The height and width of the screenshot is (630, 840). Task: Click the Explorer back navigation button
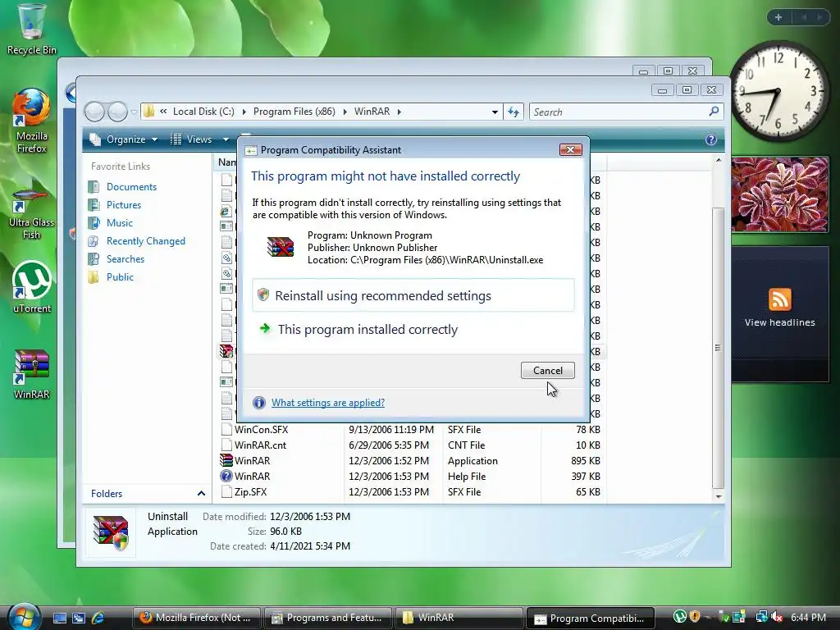[x=94, y=112]
